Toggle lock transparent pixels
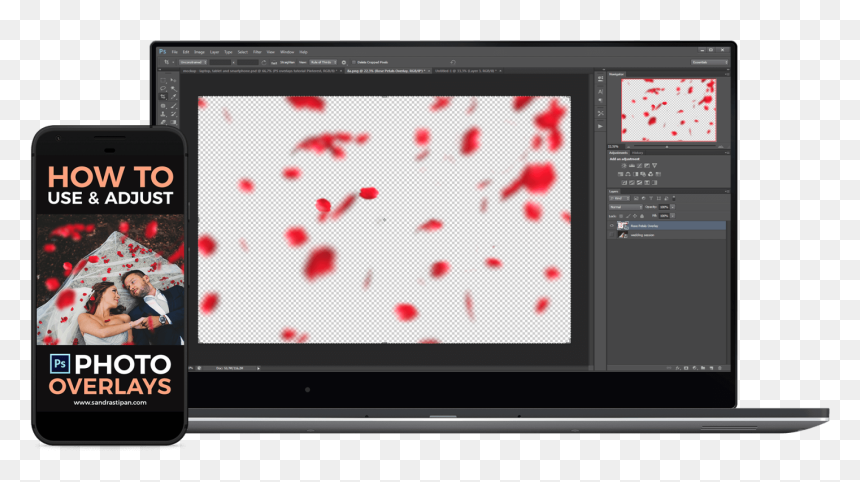 [x=621, y=216]
